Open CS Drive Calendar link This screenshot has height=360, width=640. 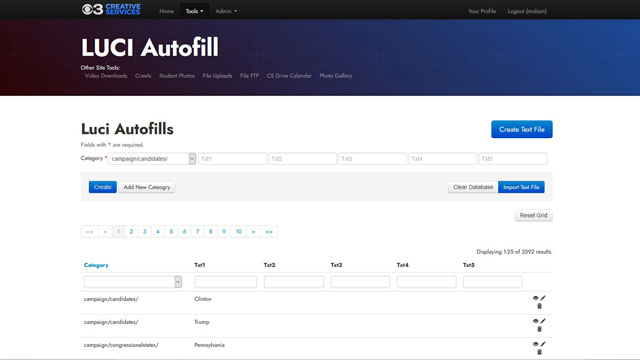pyautogui.click(x=289, y=76)
